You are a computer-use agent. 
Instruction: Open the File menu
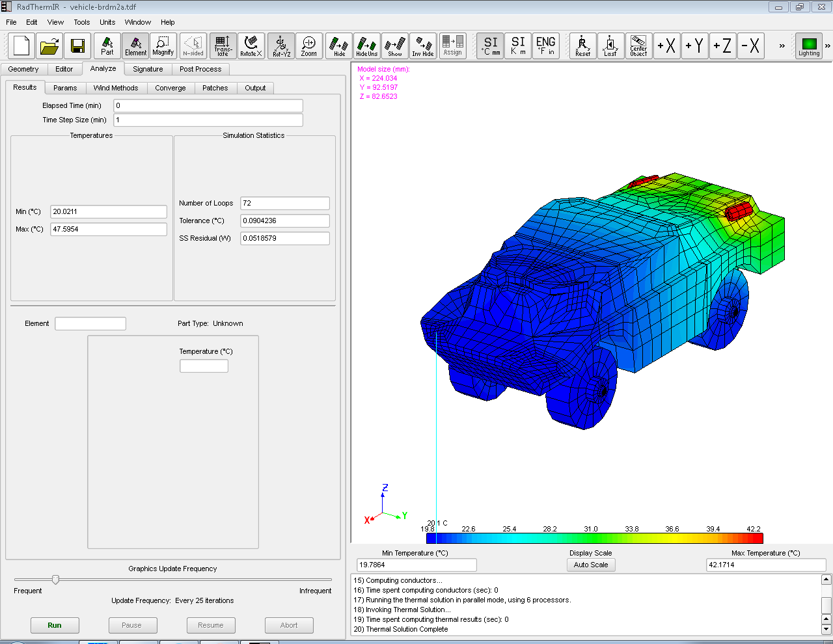point(11,22)
